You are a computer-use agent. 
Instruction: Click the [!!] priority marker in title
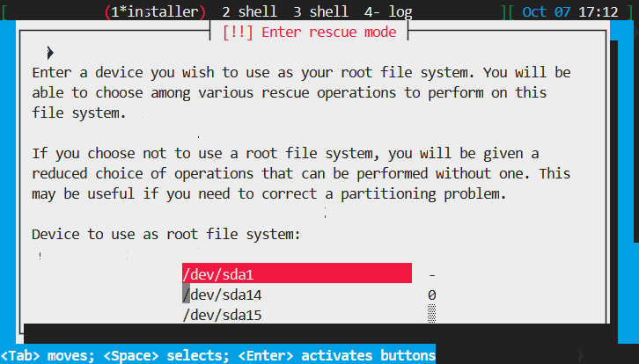tap(238, 33)
